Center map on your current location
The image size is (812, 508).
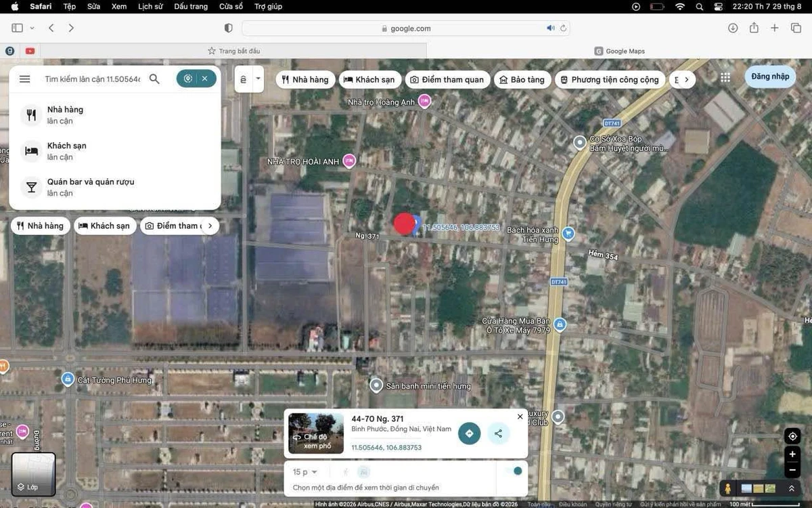pos(792,436)
